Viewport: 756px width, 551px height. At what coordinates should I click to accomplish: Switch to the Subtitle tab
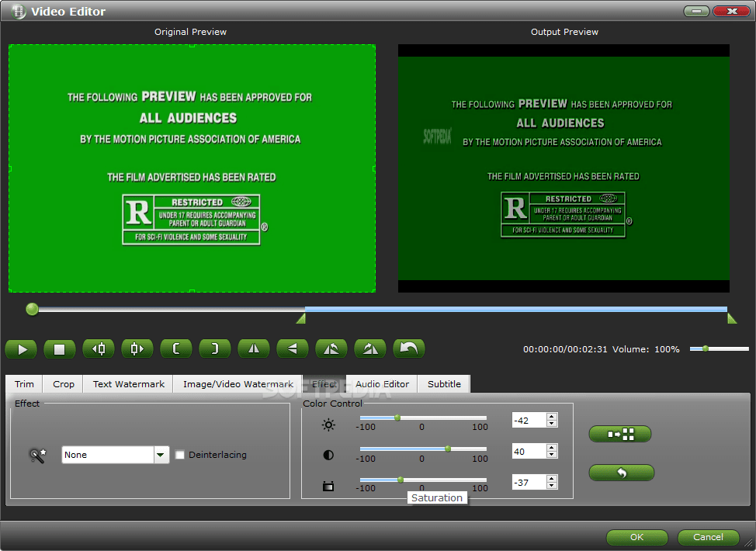tap(444, 383)
